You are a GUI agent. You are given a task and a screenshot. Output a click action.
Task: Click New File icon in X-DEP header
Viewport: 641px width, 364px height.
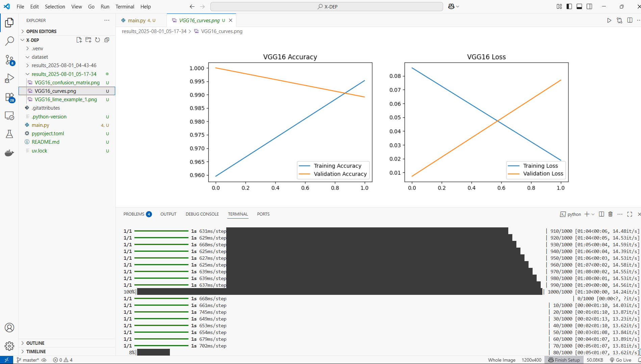pyautogui.click(x=79, y=40)
